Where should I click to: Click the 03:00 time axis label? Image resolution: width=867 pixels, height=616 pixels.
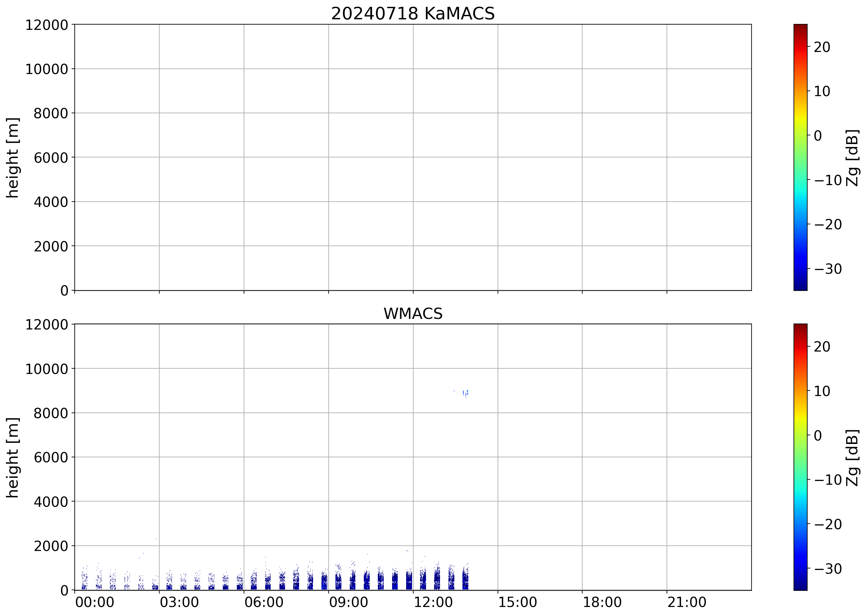tap(179, 602)
